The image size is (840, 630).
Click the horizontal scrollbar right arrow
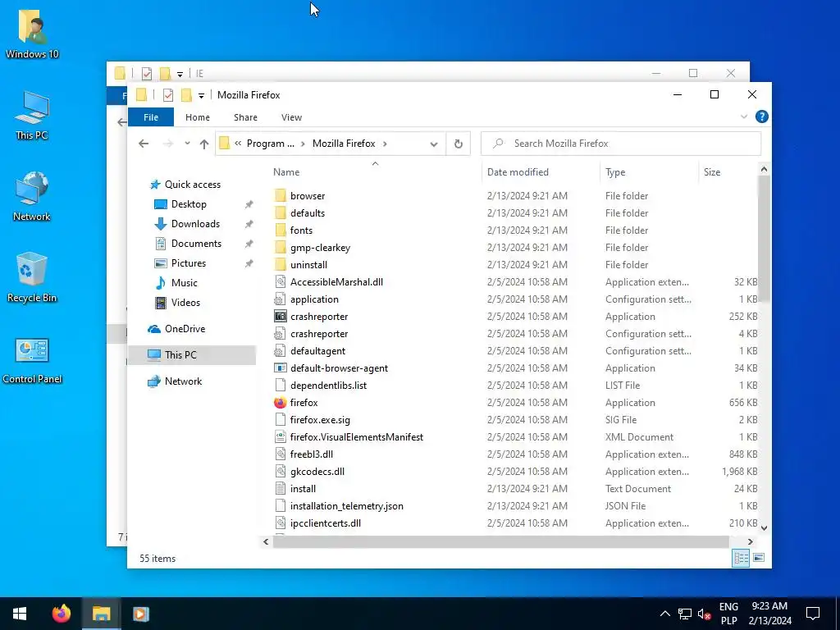click(x=750, y=541)
